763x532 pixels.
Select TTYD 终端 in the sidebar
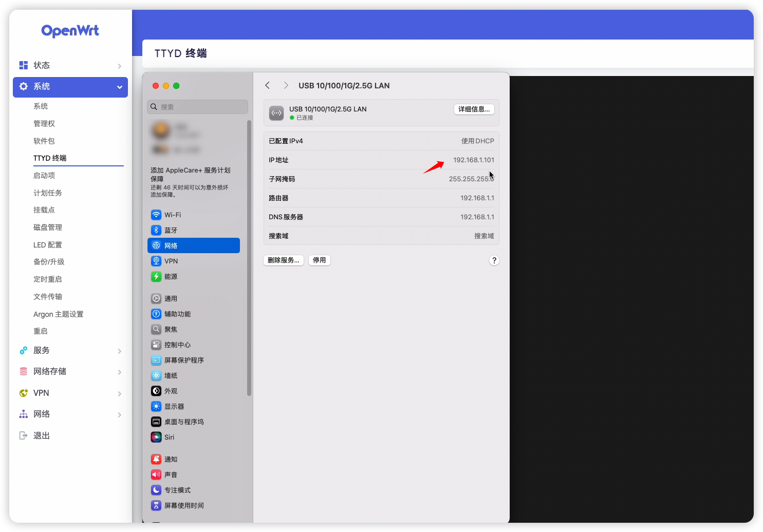coord(50,158)
